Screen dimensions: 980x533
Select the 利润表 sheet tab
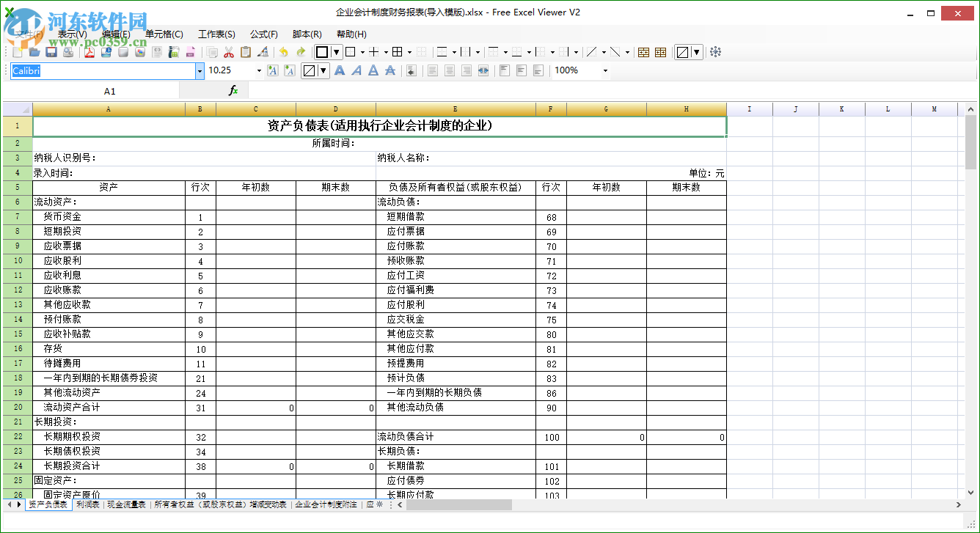(87, 505)
